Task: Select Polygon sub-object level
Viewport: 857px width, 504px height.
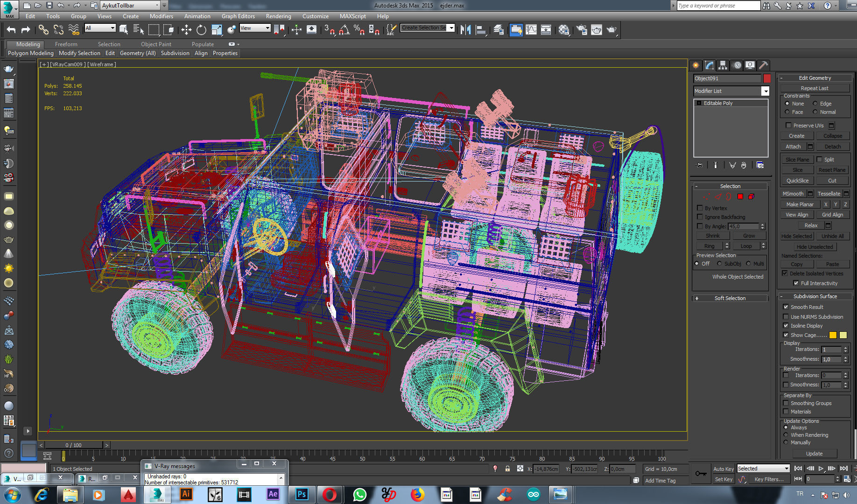Action: coord(740,196)
